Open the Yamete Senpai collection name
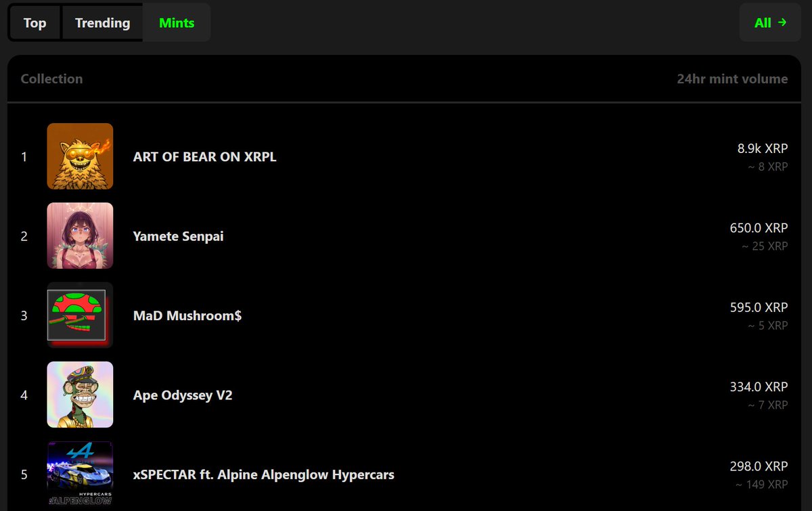Viewport: 812px width, 511px height. click(x=178, y=236)
